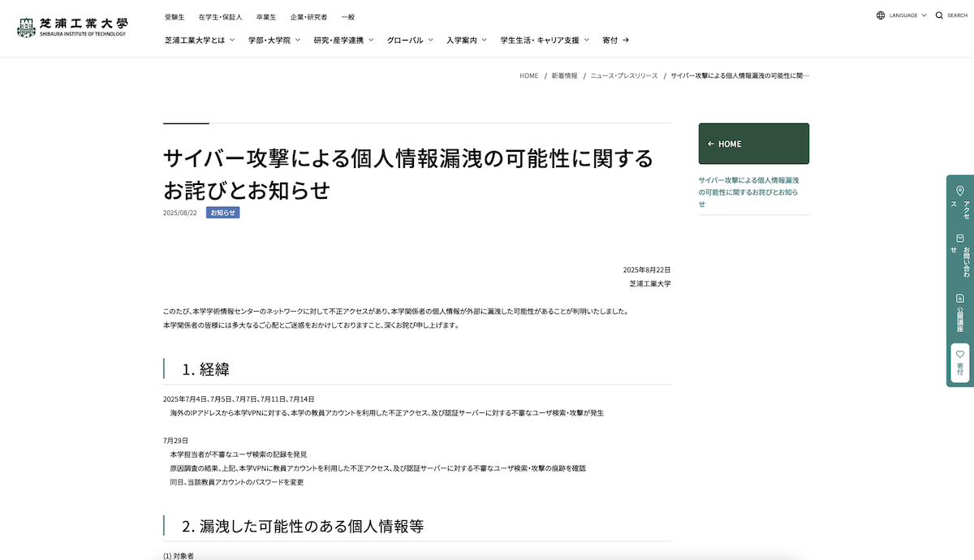The width and height of the screenshot is (974, 560).
Task: Click the SEARCH magnifier icon
Action: click(939, 15)
